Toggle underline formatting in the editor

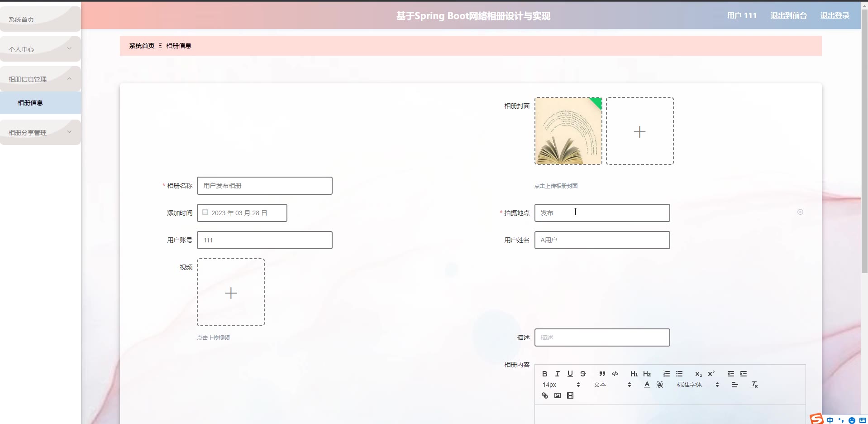click(570, 374)
